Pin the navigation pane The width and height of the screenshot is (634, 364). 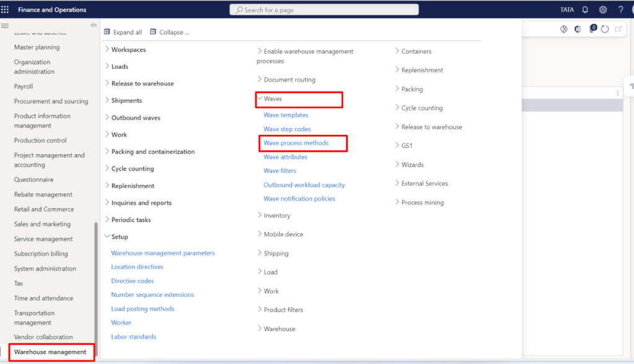(x=93, y=25)
